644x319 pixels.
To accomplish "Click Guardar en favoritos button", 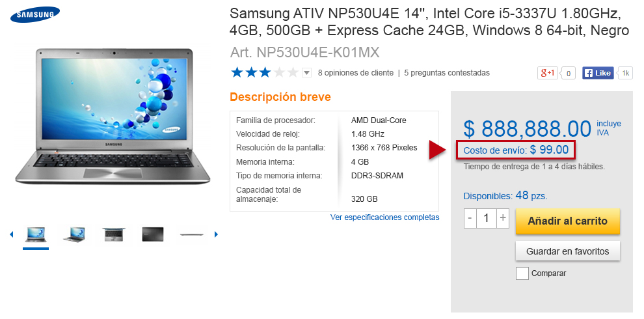I will point(568,251).
